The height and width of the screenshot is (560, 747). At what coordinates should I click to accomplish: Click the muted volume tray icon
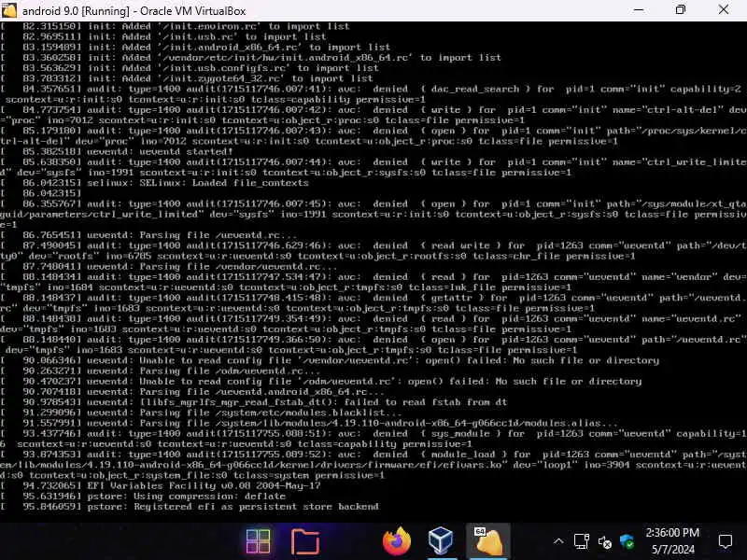604,542
